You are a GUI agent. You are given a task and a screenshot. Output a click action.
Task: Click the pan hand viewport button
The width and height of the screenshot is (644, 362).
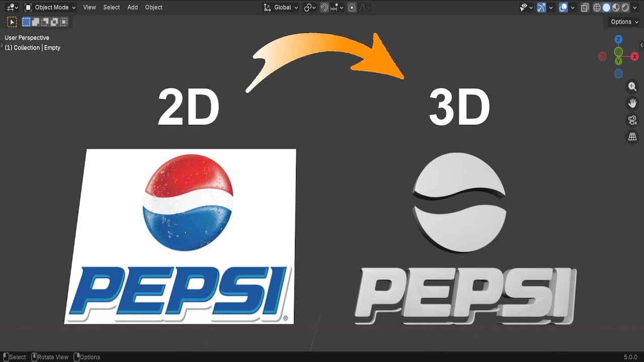click(x=632, y=104)
